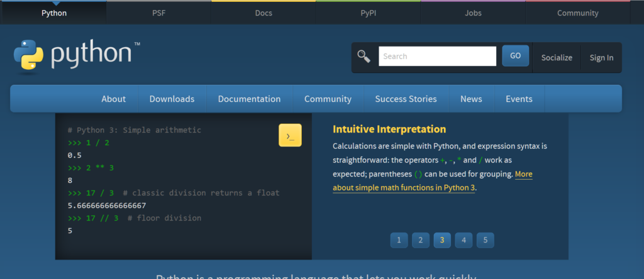Open Success Stories in the navigation bar
Viewport: 644px width, 279px height.
[x=406, y=99]
